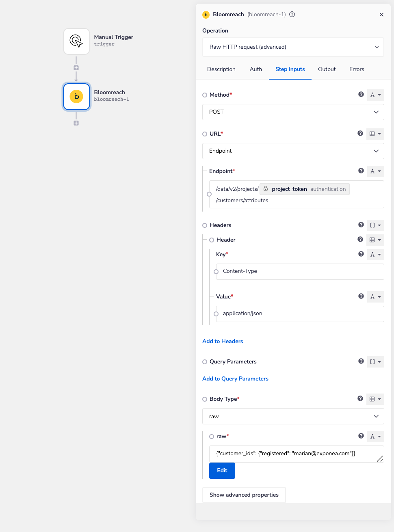Click the Bloomreach node icon on the canvas
This screenshot has height=532, width=394.
click(x=76, y=97)
